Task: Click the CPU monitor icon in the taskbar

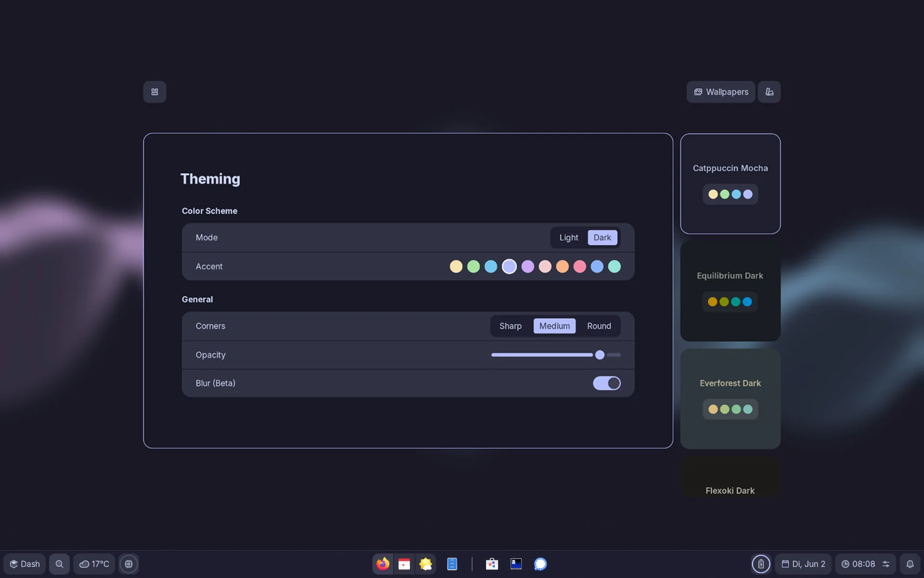Action: click(128, 564)
